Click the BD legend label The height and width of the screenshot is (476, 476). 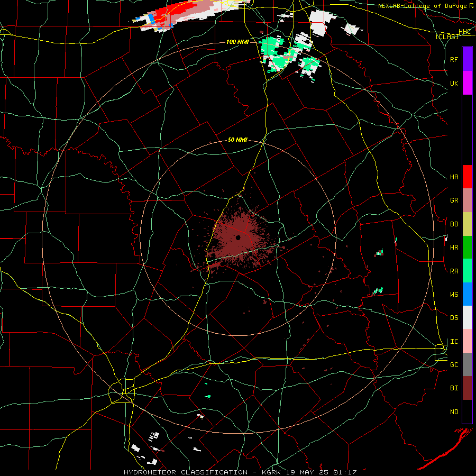(x=454, y=224)
